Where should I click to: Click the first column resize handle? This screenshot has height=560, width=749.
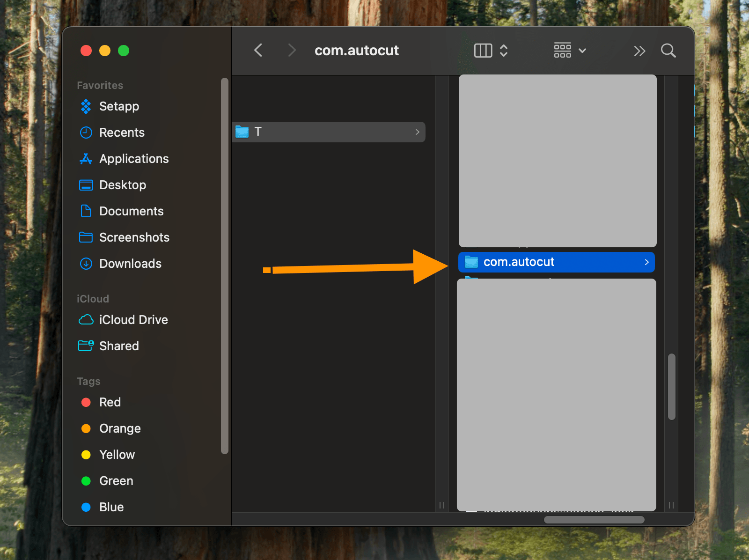442,505
